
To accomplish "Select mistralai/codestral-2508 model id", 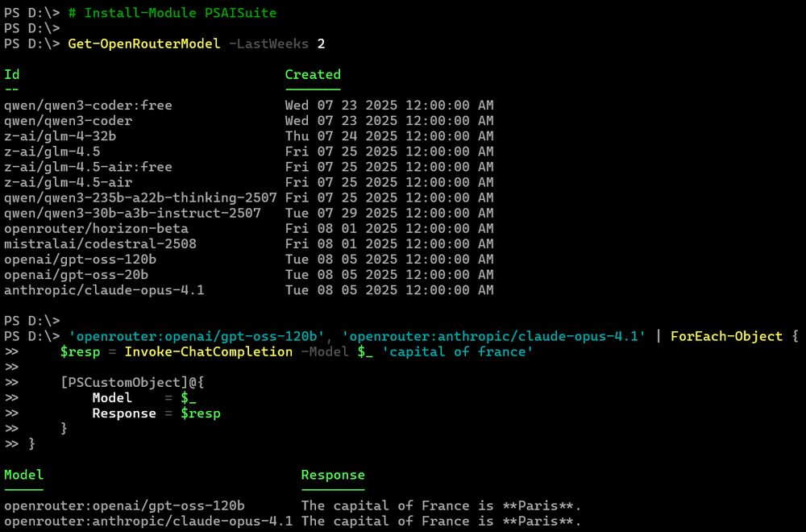I will tap(100, 244).
